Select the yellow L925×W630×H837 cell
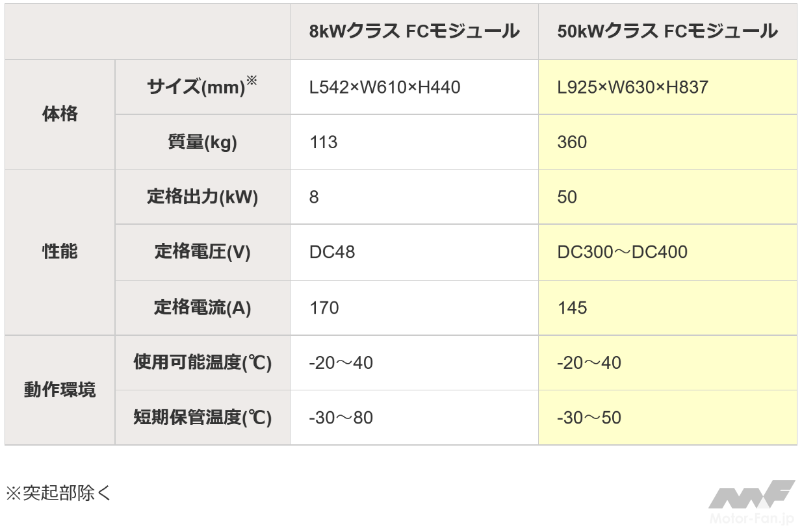This screenshot has width=802, height=532. click(x=632, y=87)
